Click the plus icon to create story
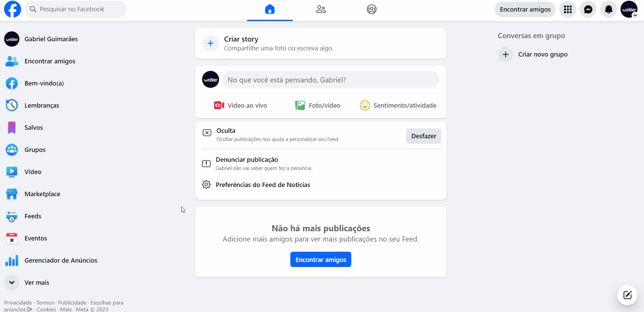644x312 pixels. pos(211,43)
